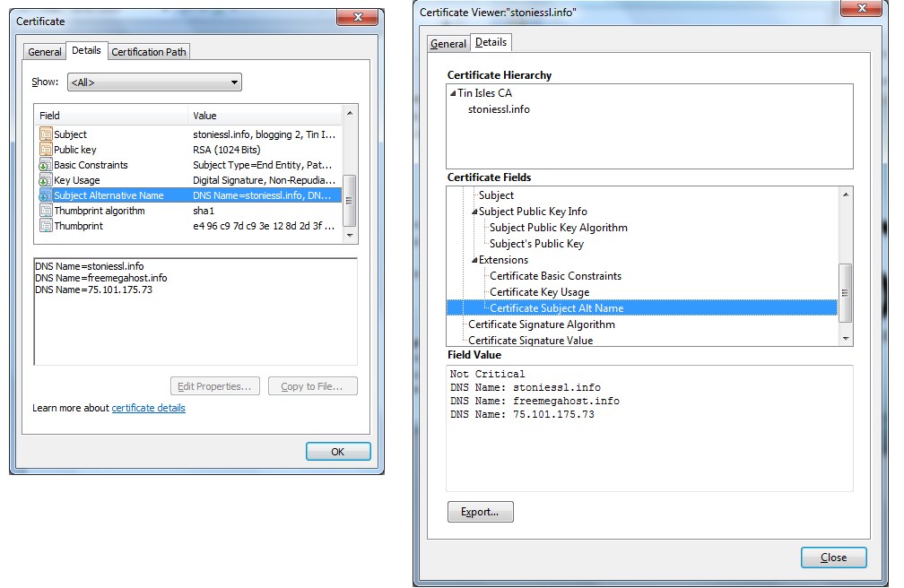Click the Thumbprint algorithm field icon
The height and width of the screenshot is (588, 904).
click(x=46, y=211)
